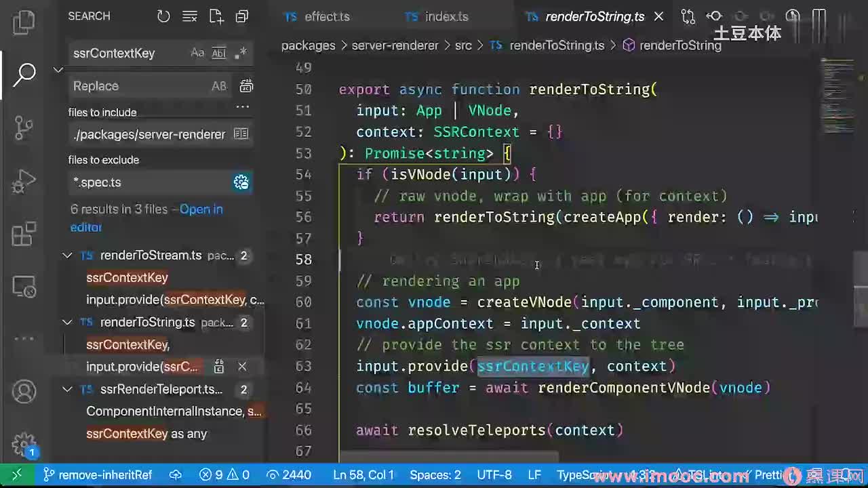Collapse the Replace field with chevron
Screen dimensions: 868x488
pyautogui.click(x=58, y=69)
